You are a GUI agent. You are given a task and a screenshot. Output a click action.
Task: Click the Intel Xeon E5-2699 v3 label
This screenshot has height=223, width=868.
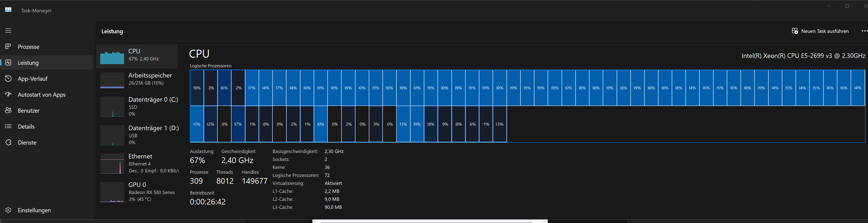click(x=803, y=56)
